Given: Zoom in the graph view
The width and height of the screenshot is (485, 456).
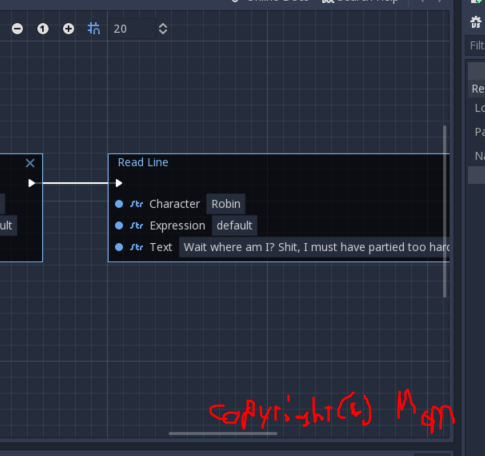Looking at the screenshot, I should (x=68, y=29).
